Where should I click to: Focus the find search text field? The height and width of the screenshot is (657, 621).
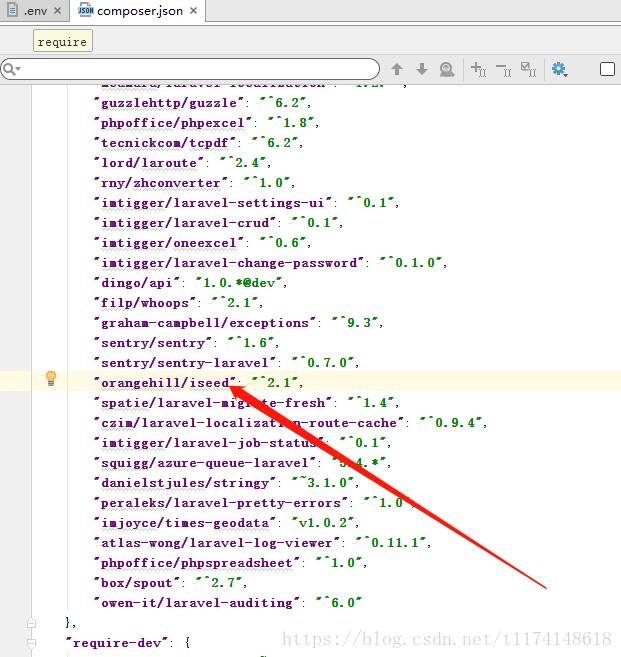click(x=200, y=69)
